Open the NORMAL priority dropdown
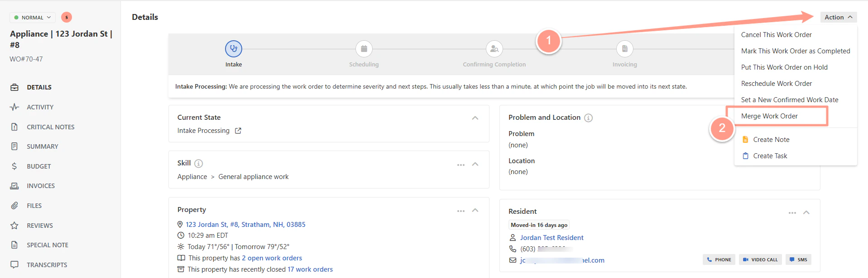 (x=33, y=18)
